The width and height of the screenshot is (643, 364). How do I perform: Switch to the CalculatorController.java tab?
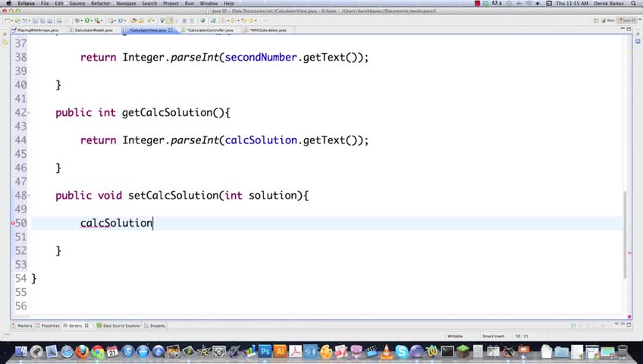tap(209, 30)
